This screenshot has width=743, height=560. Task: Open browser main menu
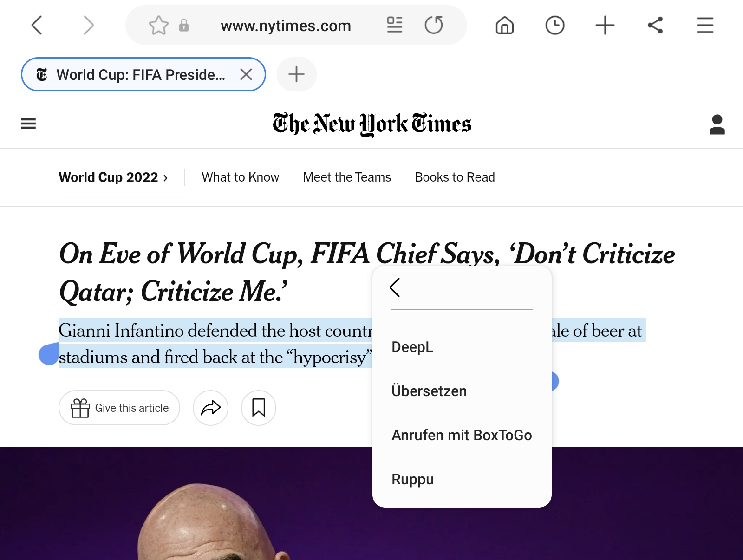(x=705, y=25)
